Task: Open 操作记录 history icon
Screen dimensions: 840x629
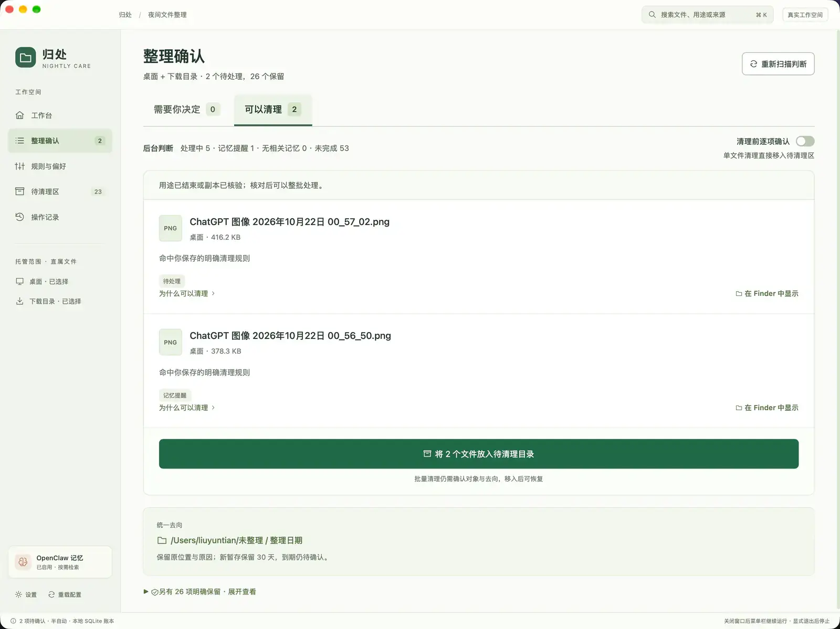Action: [20, 217]
